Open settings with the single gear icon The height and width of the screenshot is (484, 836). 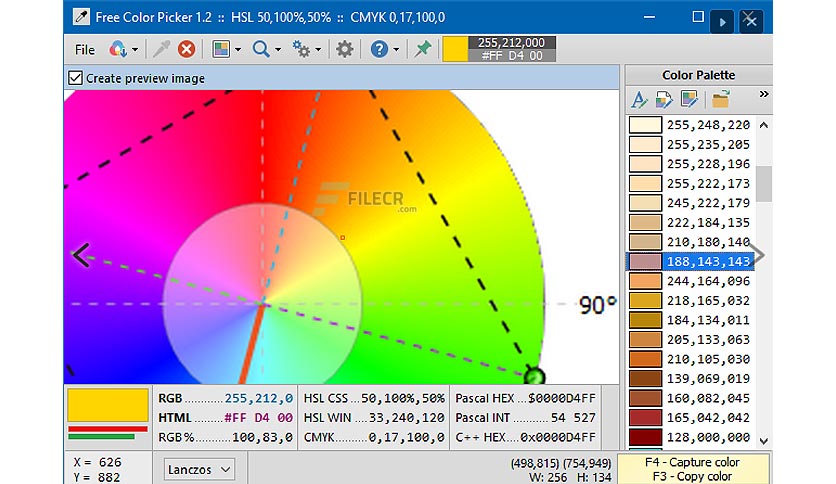pos(344,50)
